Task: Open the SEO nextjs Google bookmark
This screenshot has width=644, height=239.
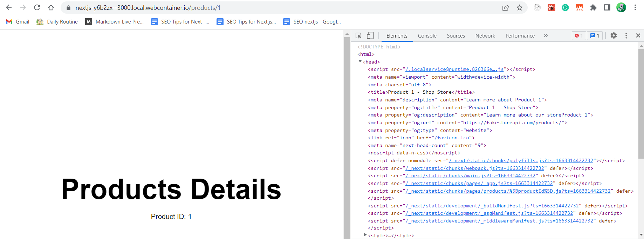Action: pyautogui.click(x=312, y=22)
